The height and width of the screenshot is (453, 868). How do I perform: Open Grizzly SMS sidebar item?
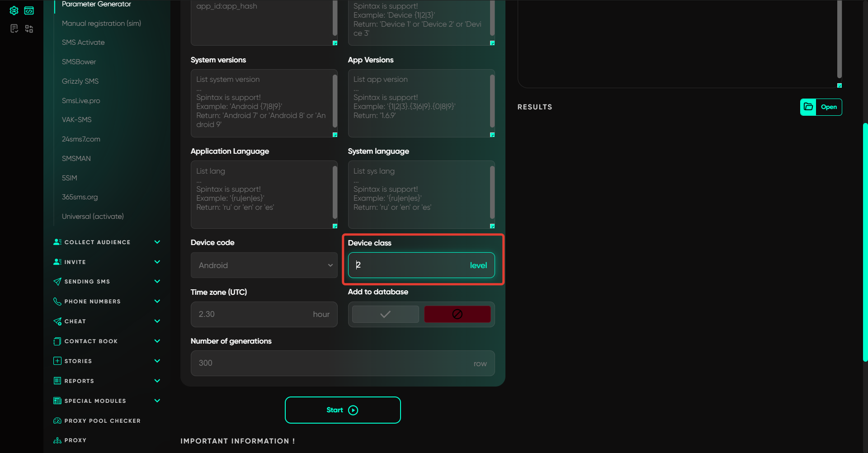(80, 81)
